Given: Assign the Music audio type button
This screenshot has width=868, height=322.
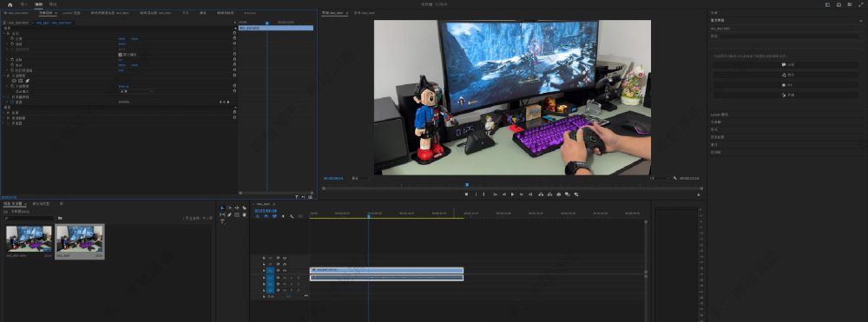Looking at the screenshot, I should click(785, 75).
